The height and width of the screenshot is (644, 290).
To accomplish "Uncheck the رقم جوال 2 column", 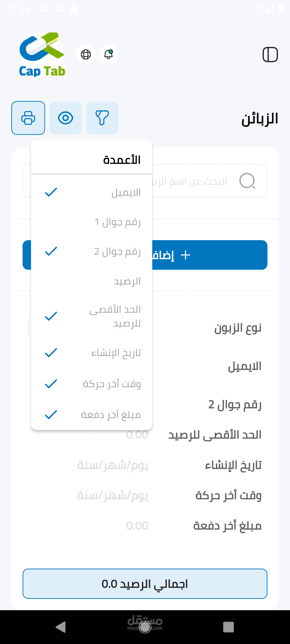I will click(x=92, y=252).
